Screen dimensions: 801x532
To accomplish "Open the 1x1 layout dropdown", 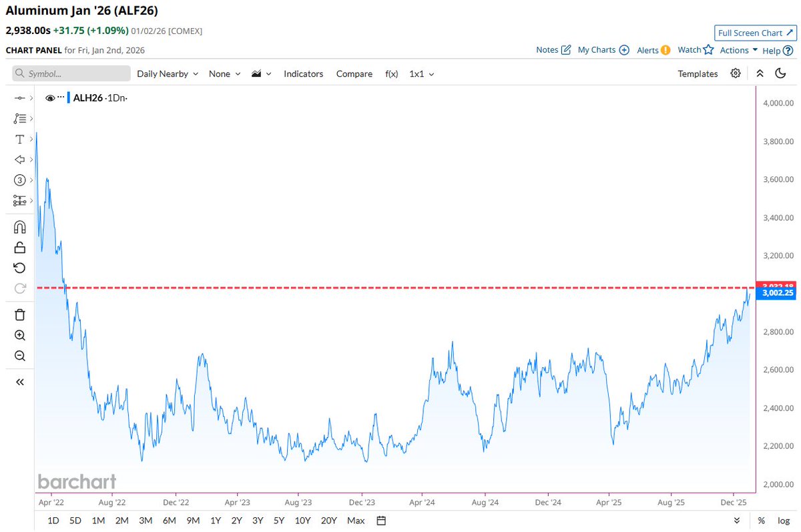I will [x=421, y=73].
